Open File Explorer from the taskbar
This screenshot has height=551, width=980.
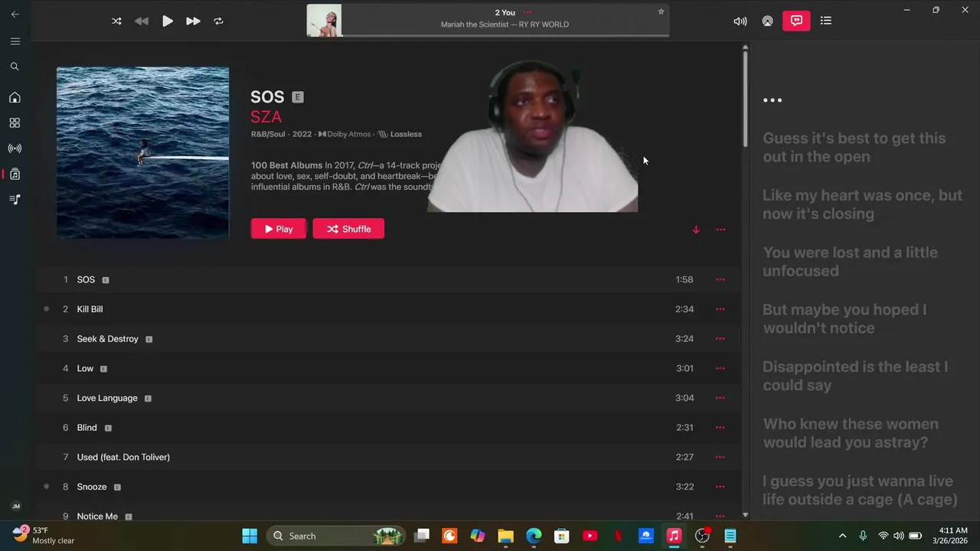click(505, 536)
